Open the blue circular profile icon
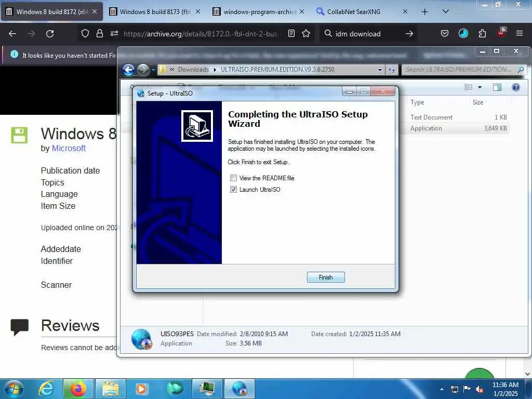Viewport: 532px width, 399px height. click(463, 33)
